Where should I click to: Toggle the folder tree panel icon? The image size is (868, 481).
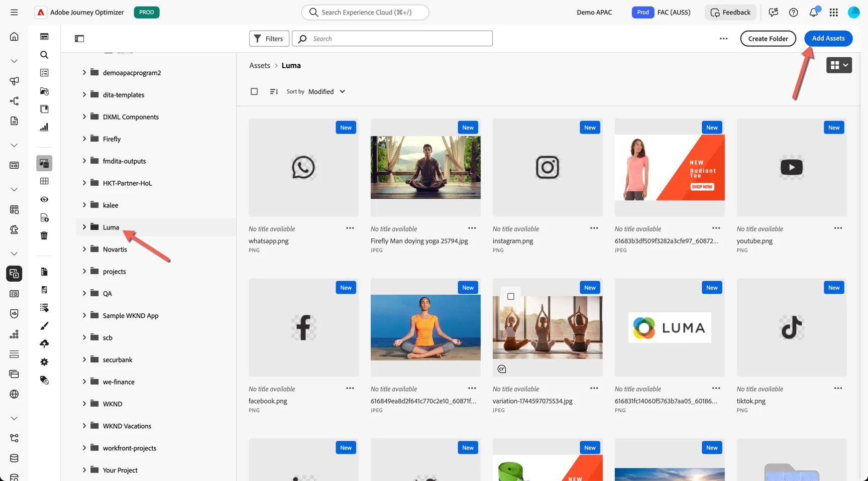(79, 39)
